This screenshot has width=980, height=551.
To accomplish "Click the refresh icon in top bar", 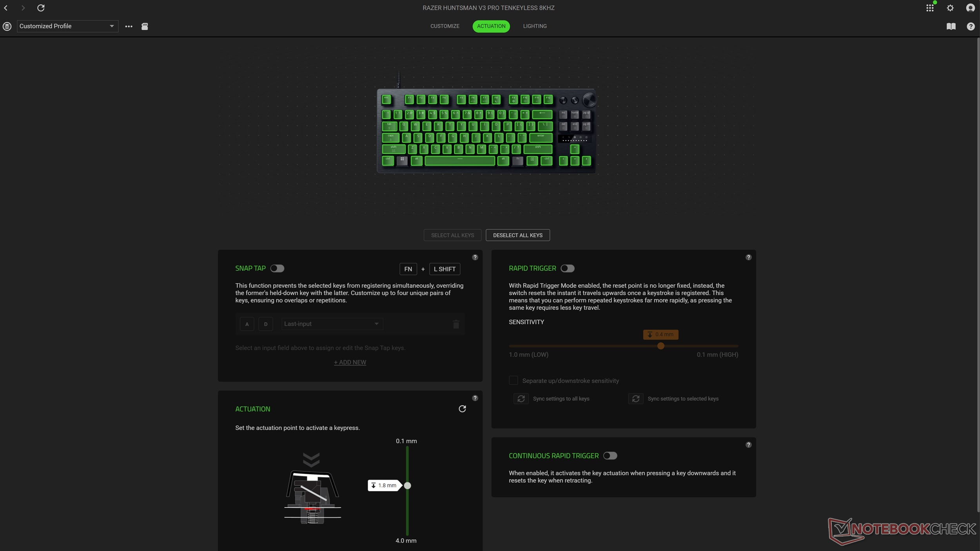I will pyautogui.click(x=41, y=8).
